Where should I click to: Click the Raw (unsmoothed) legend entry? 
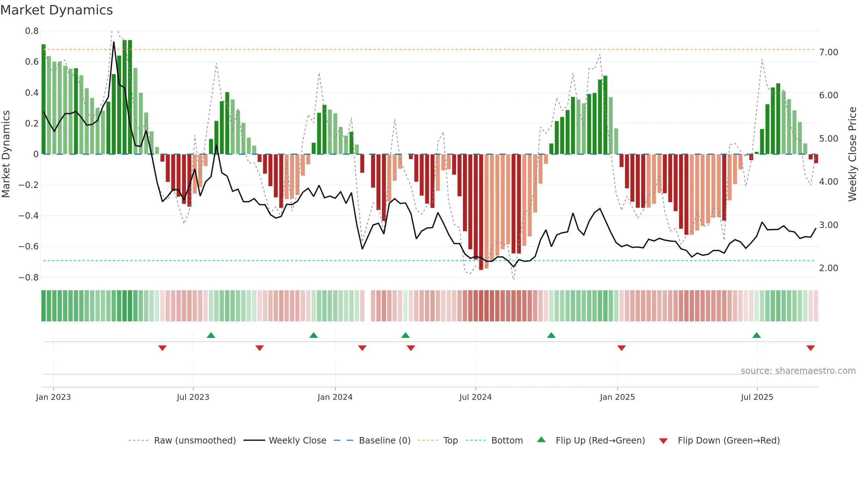(182, 440)
